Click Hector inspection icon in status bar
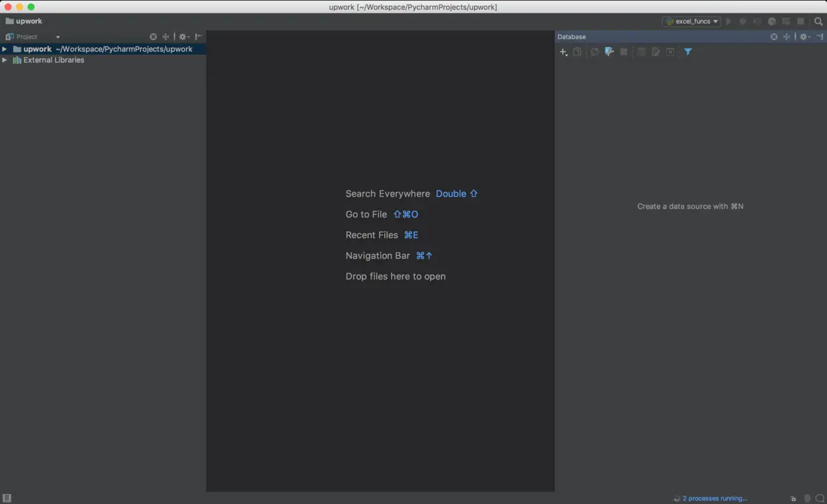The image size is (827, 504). coord(807,499)
